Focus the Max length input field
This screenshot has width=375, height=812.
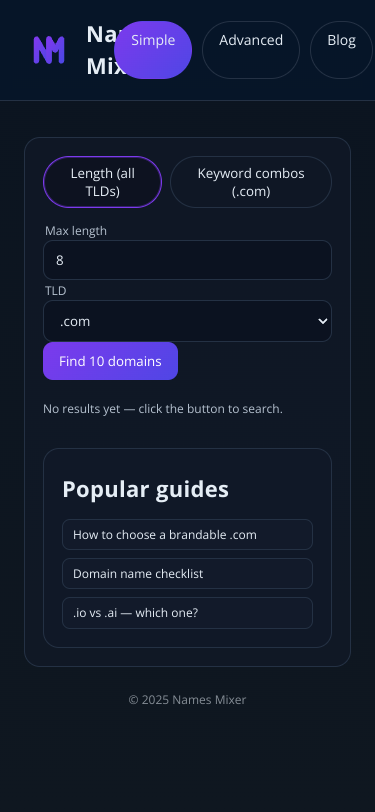pos(188,260)
